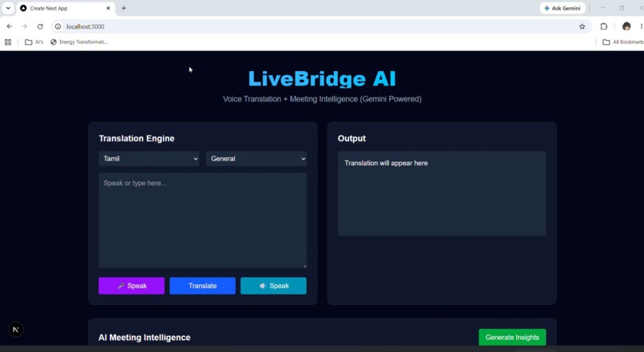644x352 pixels.
Task: Bookmark this page with the star icon
Action: [x=582, y=26]
